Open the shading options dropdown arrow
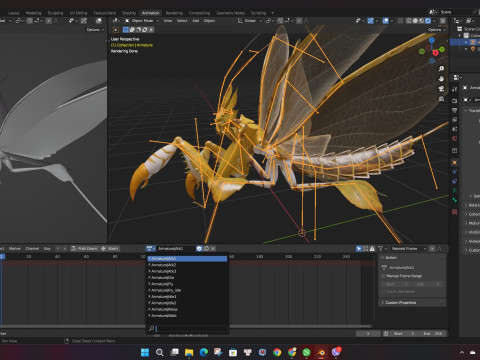The height and width of the screenshot is (360, 480). point(434,21)
